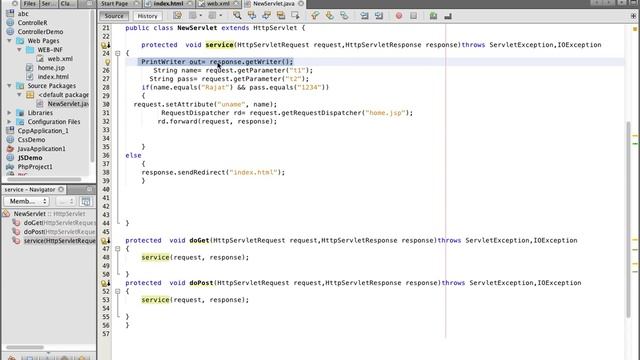The width and height of the screenshot is (640, 360).
Task: Select the CppApplication_1 project
Action: [x=43, y=131]
